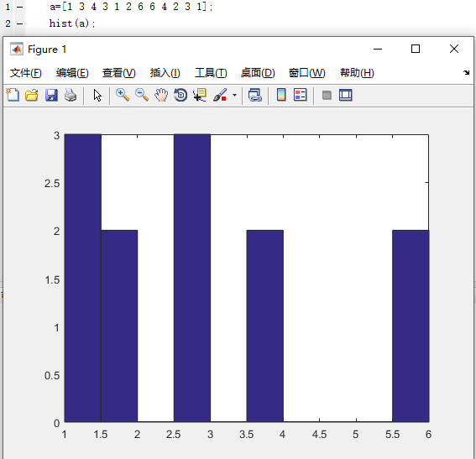Activate the Zoom Out magnifier
The height and width of the screenshot is (459, 476).
pos(142,95)
